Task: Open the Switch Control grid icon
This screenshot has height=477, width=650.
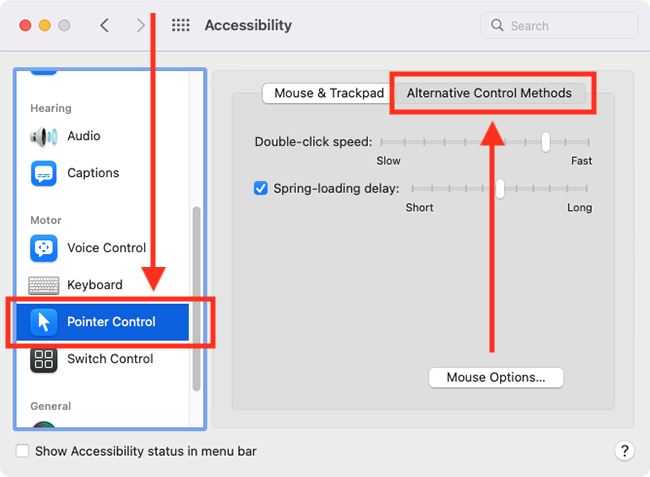Action: pyautogui.click(x=44, y=359)
